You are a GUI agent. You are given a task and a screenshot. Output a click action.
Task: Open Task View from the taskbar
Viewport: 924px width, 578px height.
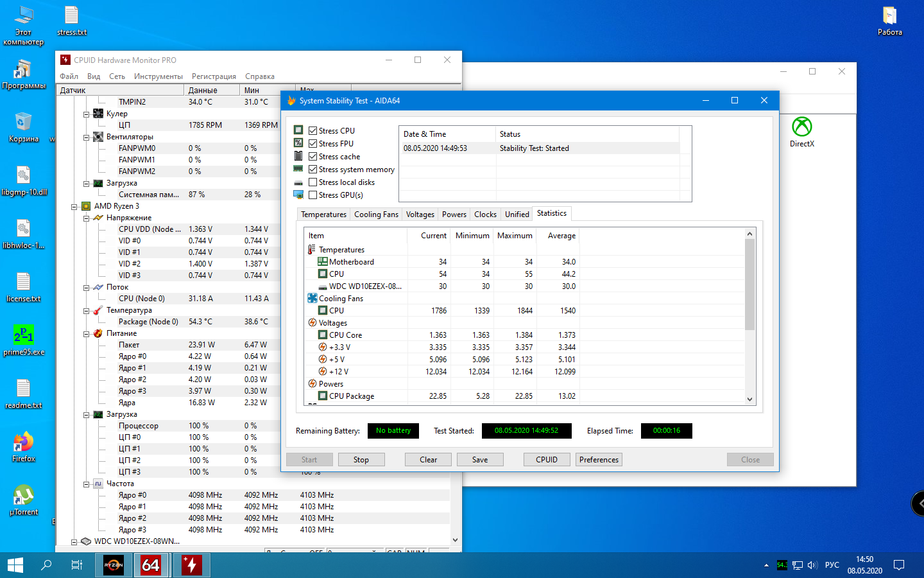(77, 565)
